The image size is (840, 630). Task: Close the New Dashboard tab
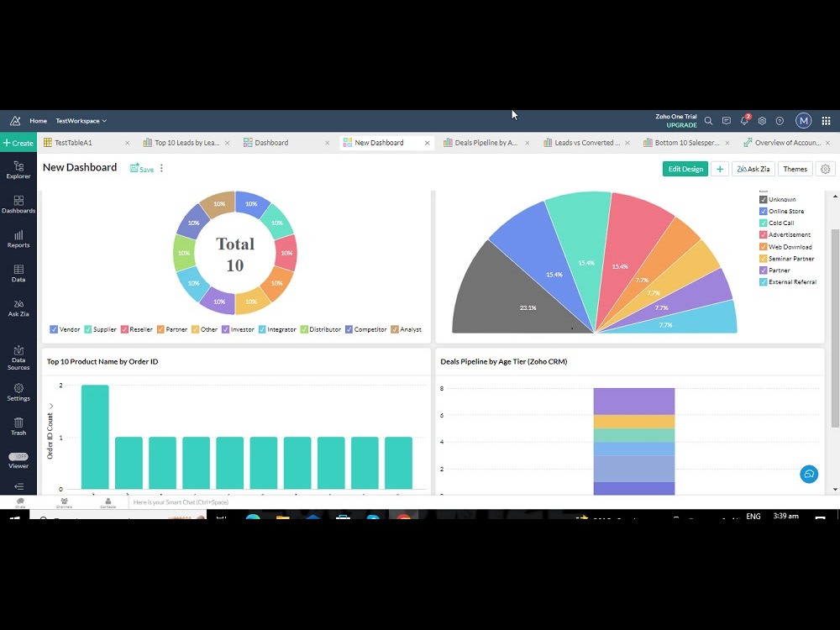[427, 143]
